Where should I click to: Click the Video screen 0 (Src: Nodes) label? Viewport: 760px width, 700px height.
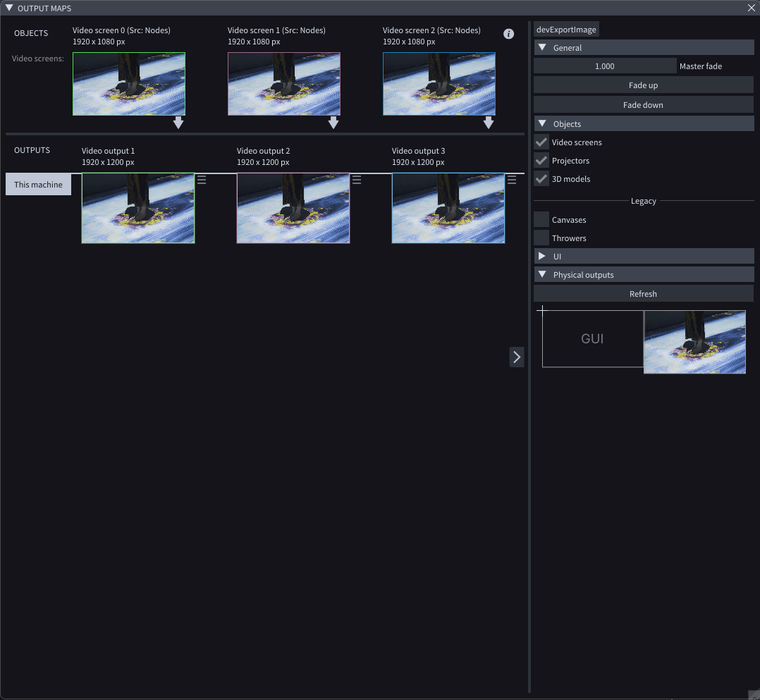point(122,30)
